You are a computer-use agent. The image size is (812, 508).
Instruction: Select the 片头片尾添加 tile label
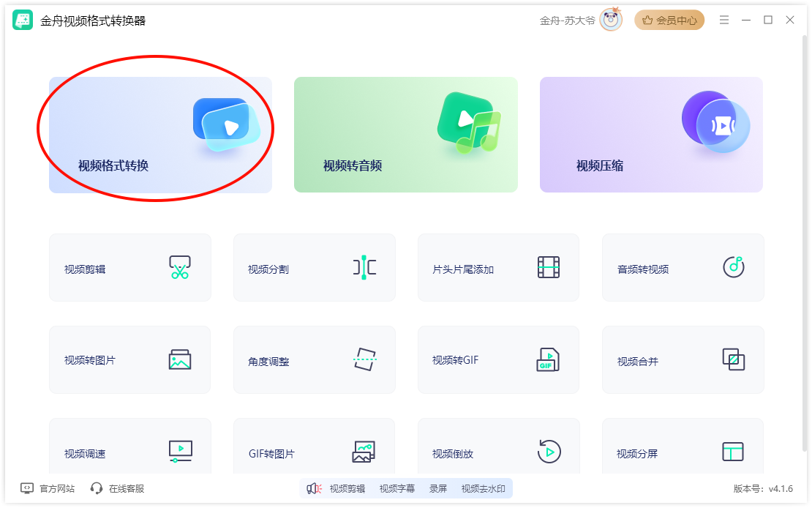click(463, 269)
